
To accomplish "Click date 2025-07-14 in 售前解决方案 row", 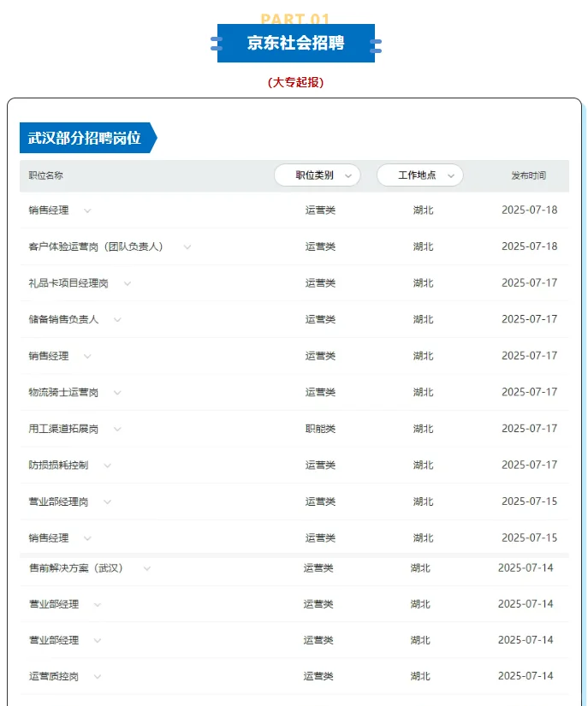I will tap(526, 567).
